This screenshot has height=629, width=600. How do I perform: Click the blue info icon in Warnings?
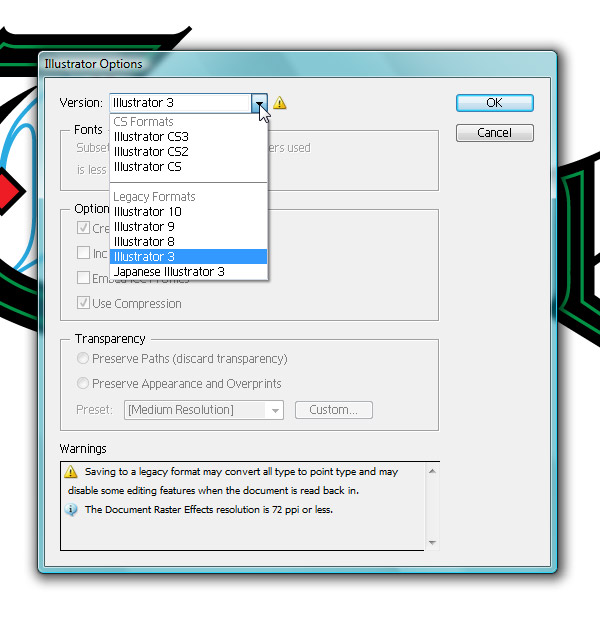[71, 509]
